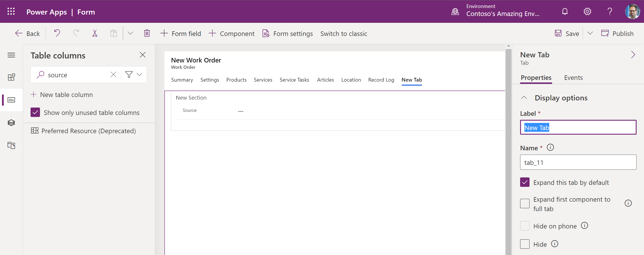Click the form canvas scroll up arrow
This screenshot has width=644, height=255.
508,46
